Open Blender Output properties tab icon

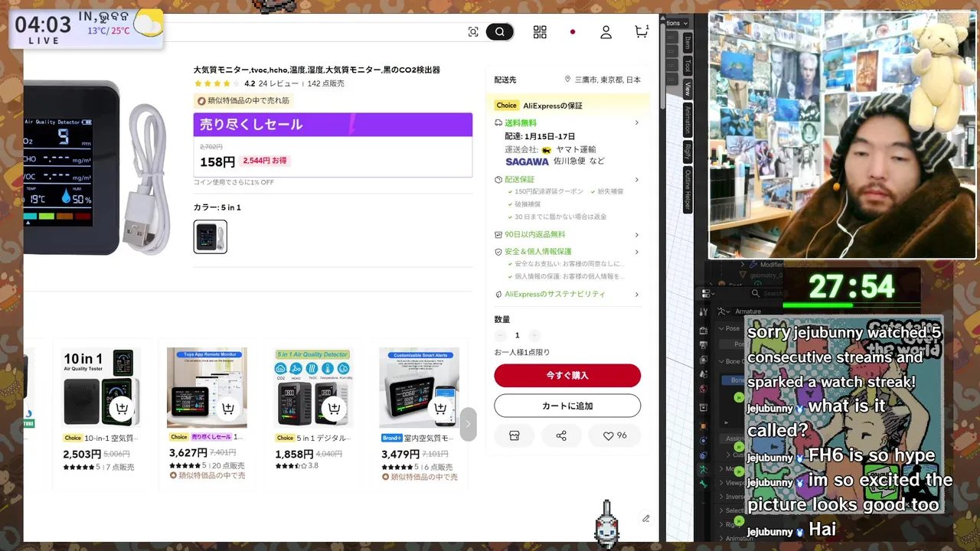(704, 345)
